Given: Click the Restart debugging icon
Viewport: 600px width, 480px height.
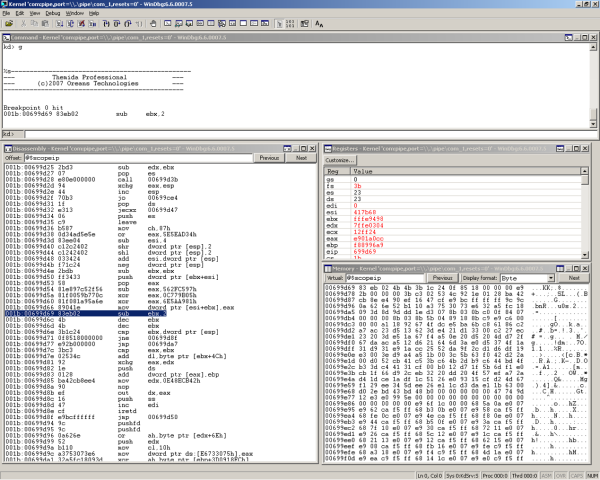Looking at the screenshot, I should [70, 24].
